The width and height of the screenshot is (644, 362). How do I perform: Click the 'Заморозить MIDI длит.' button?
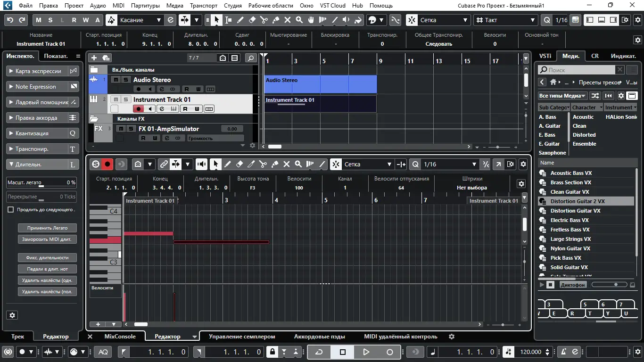[x=47, y=239]
